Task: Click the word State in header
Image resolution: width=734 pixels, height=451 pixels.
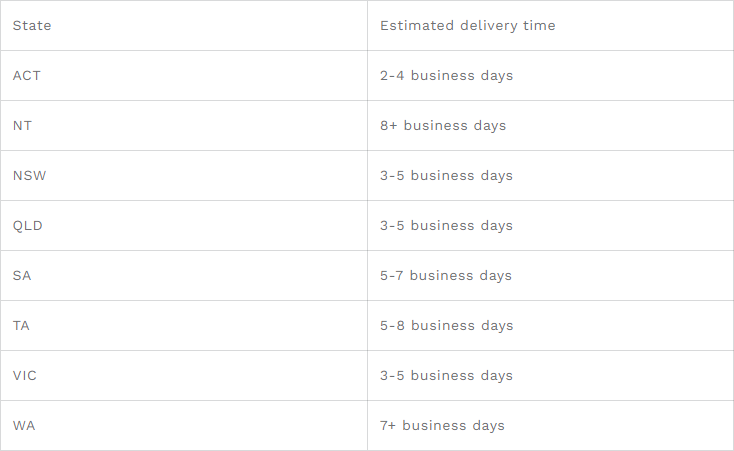Action: [x=32, y=25]
